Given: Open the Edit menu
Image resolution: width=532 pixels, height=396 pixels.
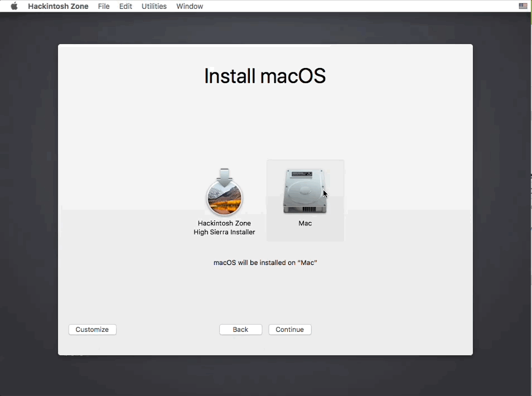Looking at the screenshot, I should (125, 6).
